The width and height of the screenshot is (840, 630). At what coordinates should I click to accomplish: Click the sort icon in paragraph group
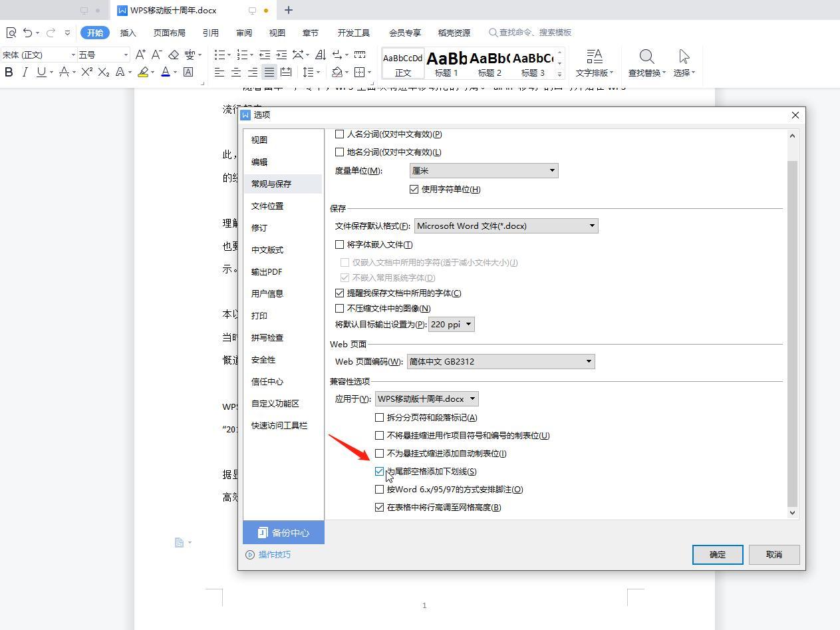click(321, 55)
